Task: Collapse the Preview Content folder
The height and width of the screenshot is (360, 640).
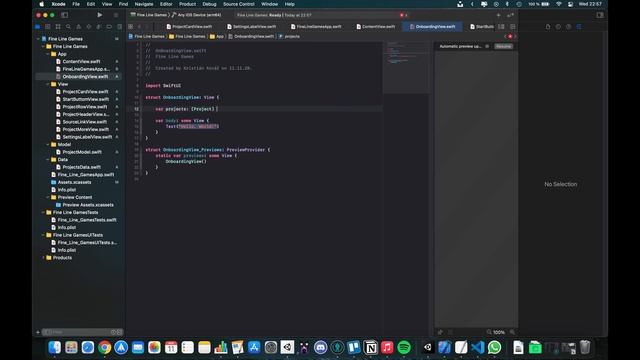Action: pyautogui.click(x=48, y=197)
